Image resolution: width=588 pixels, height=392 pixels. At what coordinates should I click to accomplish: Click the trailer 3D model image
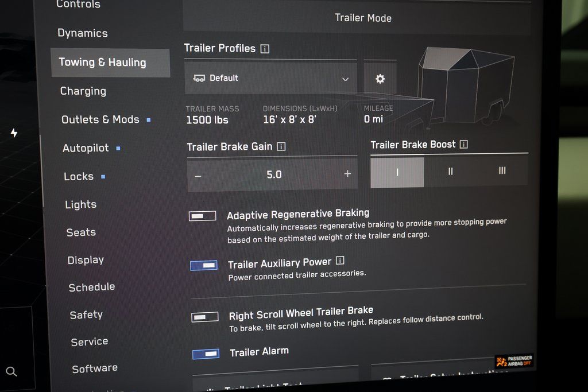pos(465,86)
